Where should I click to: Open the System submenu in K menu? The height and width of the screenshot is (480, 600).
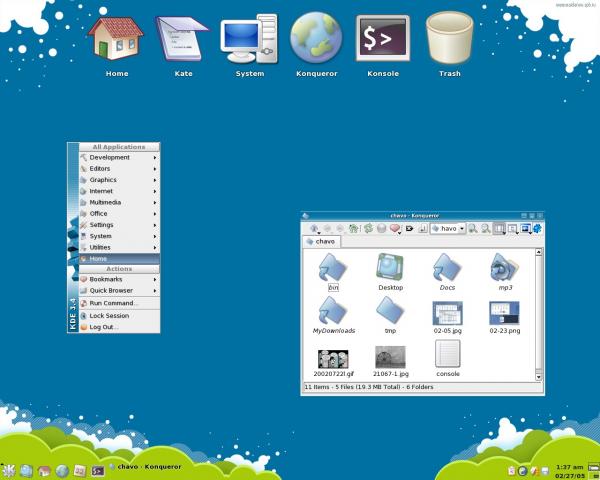coord(119,236)
